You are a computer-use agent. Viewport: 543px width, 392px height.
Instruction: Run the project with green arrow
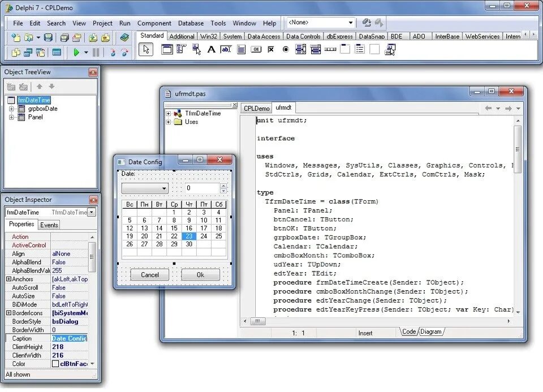76,53
